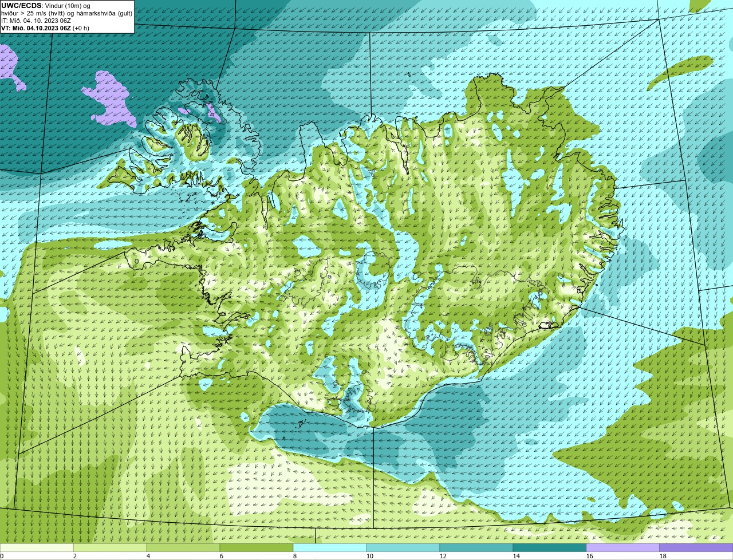Pick the light purple 16–18 m/s legend swatch

point(623,547)
